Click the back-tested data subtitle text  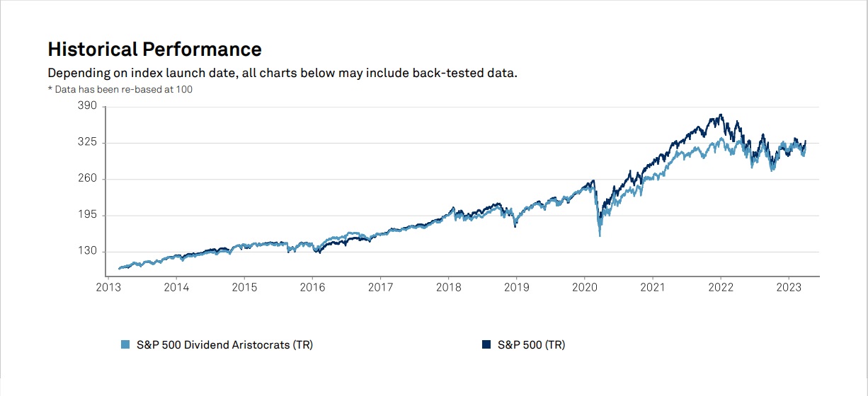(x=282, y=74)
